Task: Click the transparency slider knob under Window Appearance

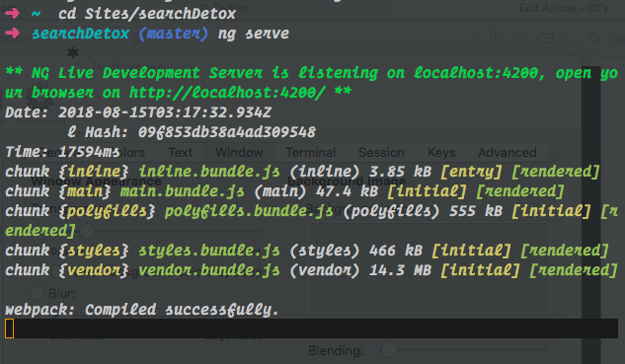Action: [87, 231]
